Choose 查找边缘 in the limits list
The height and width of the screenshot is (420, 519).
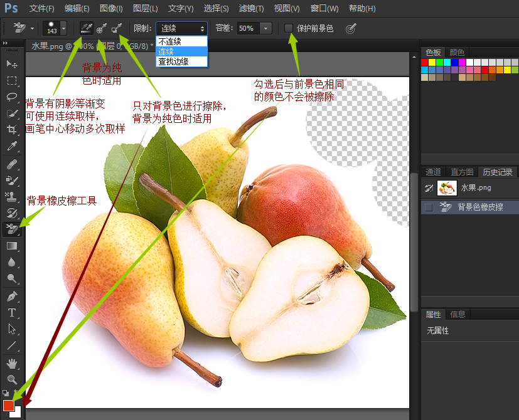(182, 61)
